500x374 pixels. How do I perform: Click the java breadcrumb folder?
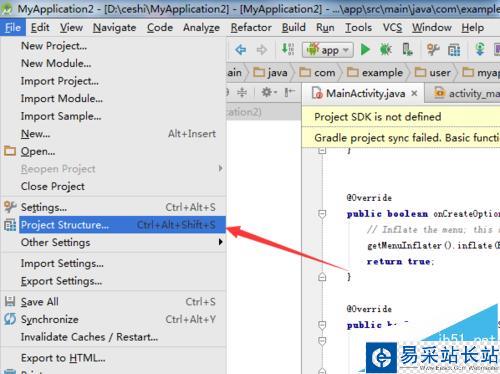pyautogui.click(x=270, y=72)
